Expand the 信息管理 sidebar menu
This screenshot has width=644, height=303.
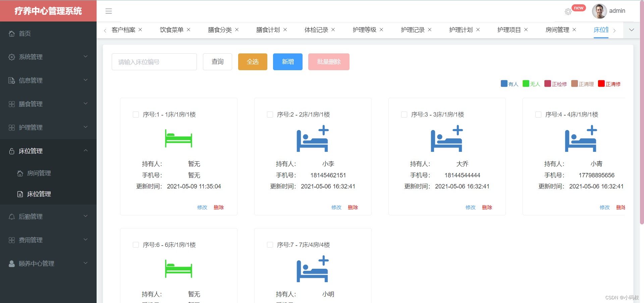coord(48,81)
